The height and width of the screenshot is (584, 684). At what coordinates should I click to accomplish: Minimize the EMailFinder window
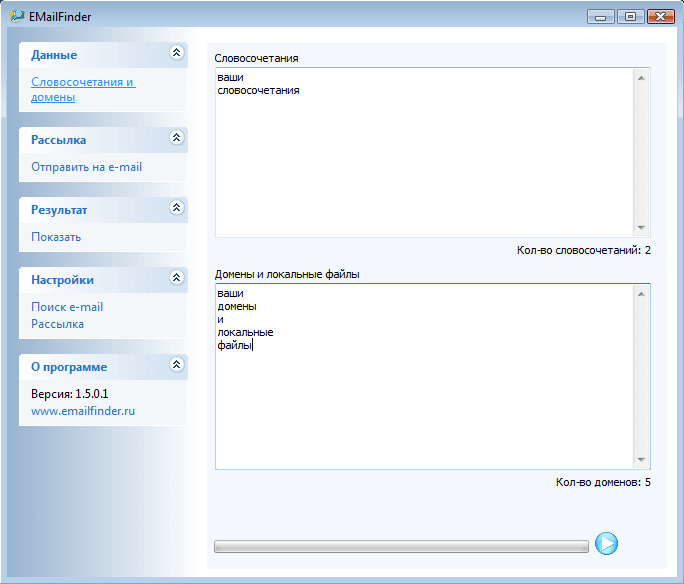click(601, 17)
